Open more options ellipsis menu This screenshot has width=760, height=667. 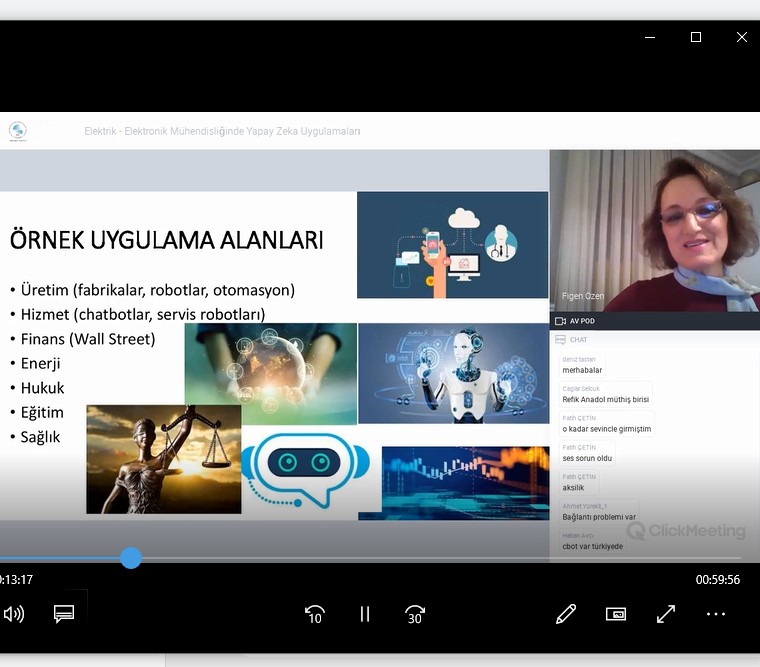tap(716, 614)
